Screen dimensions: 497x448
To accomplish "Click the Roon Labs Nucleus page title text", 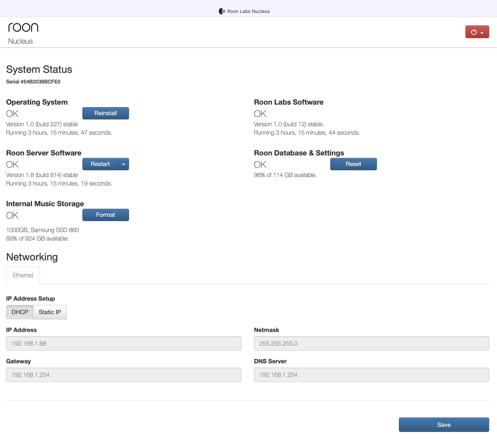I will (248, 11).
